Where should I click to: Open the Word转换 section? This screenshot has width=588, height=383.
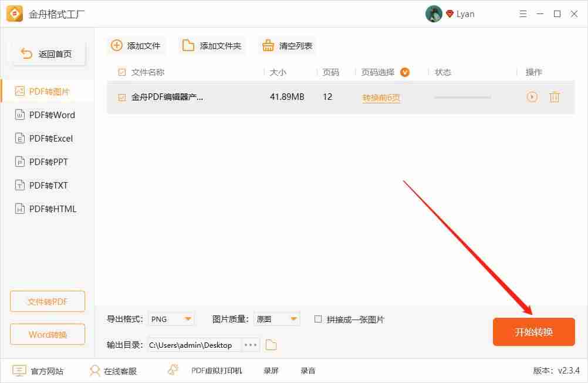(x=48, y=334)
